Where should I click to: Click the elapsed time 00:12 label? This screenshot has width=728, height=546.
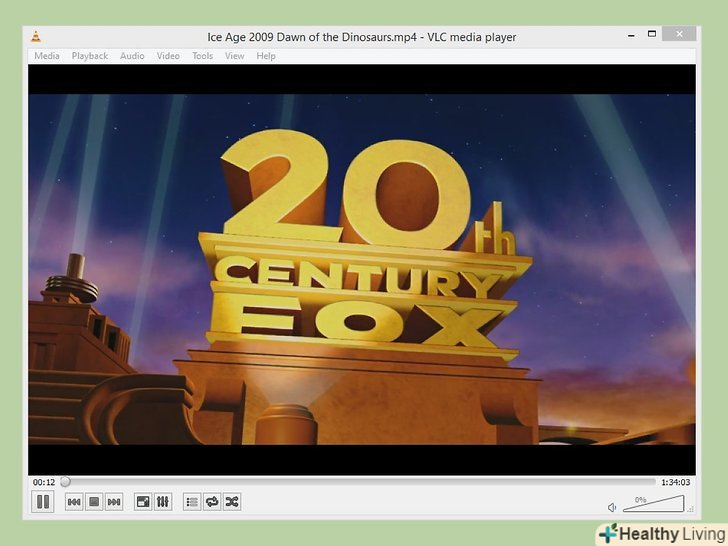point(44,482)
